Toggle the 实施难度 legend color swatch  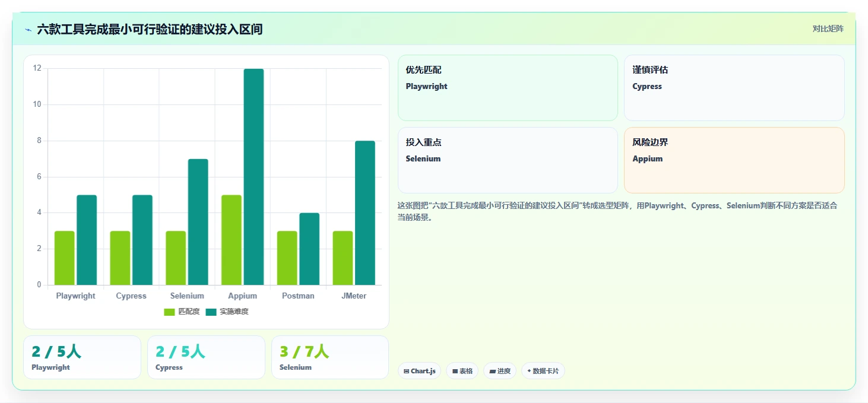tap(211, 312)
